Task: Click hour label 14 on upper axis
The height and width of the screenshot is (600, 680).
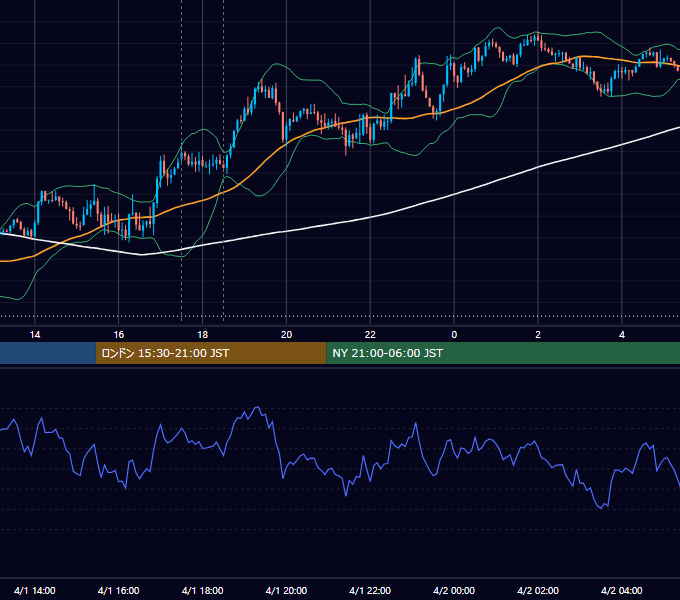Action: click(35, 335)
